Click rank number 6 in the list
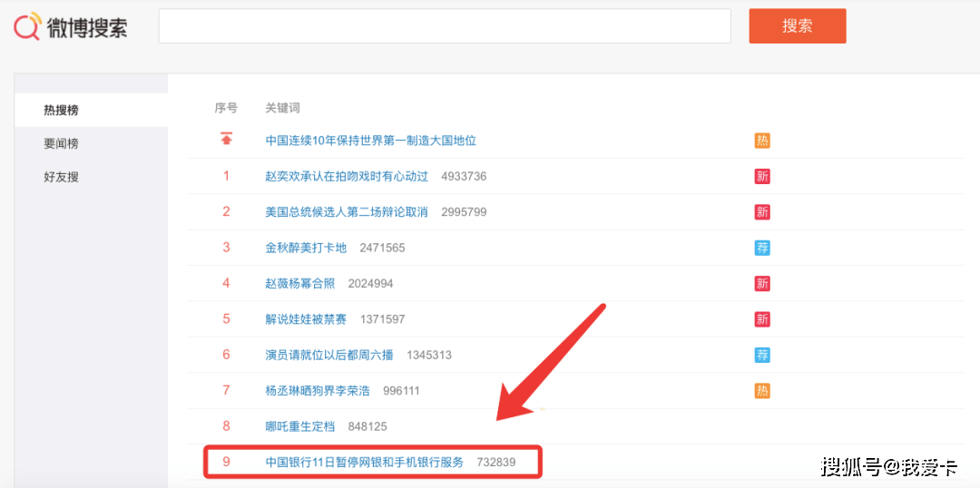This screenshot has width=980, height=488. [226, 355]
